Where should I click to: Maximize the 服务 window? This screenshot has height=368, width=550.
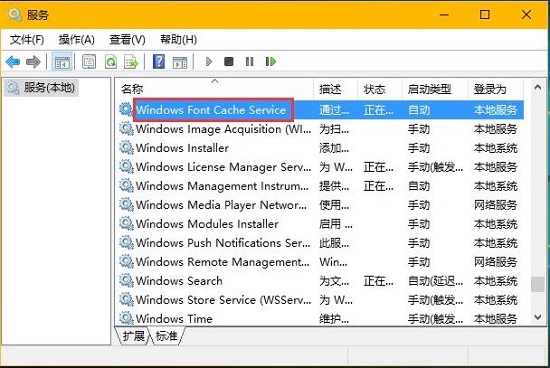pyautogui.click(x=485, y=15)
